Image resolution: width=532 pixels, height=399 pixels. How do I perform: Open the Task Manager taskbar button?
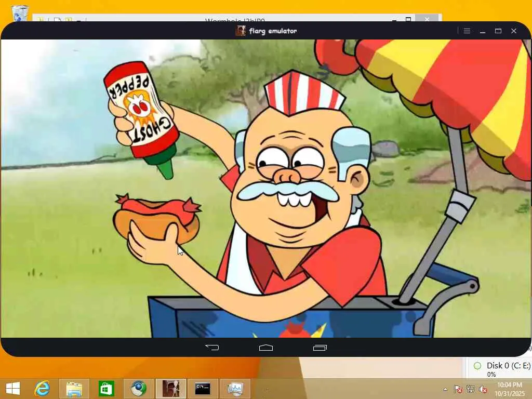tap(235, 389)
